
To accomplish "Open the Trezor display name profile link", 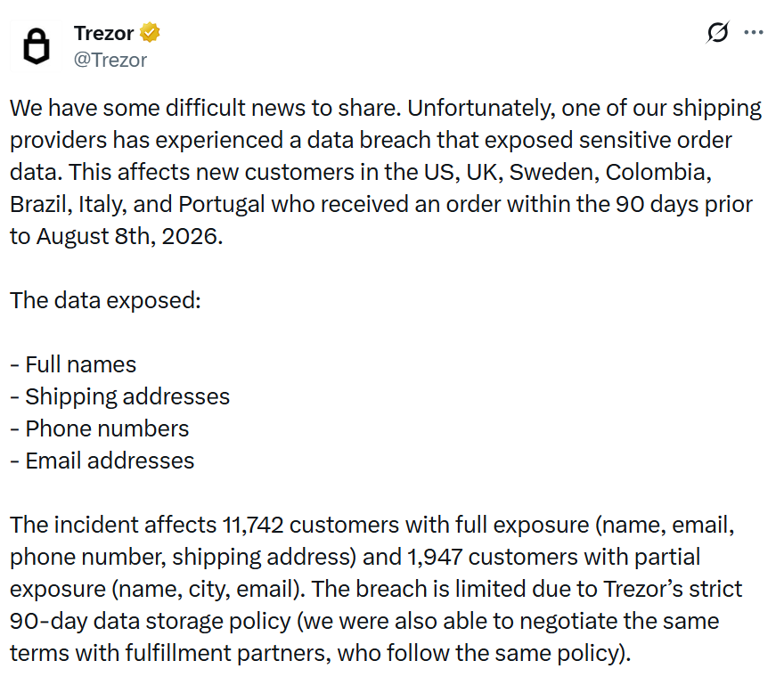I will [x=104, y=34].
